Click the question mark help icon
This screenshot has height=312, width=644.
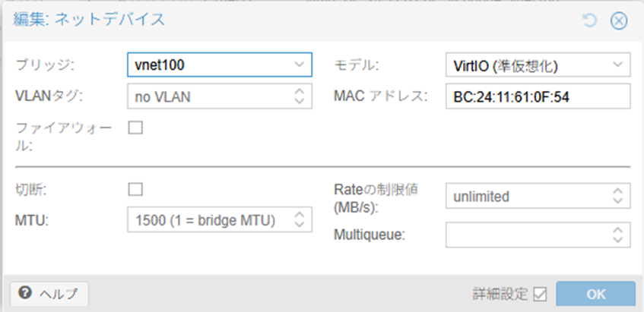25,293
